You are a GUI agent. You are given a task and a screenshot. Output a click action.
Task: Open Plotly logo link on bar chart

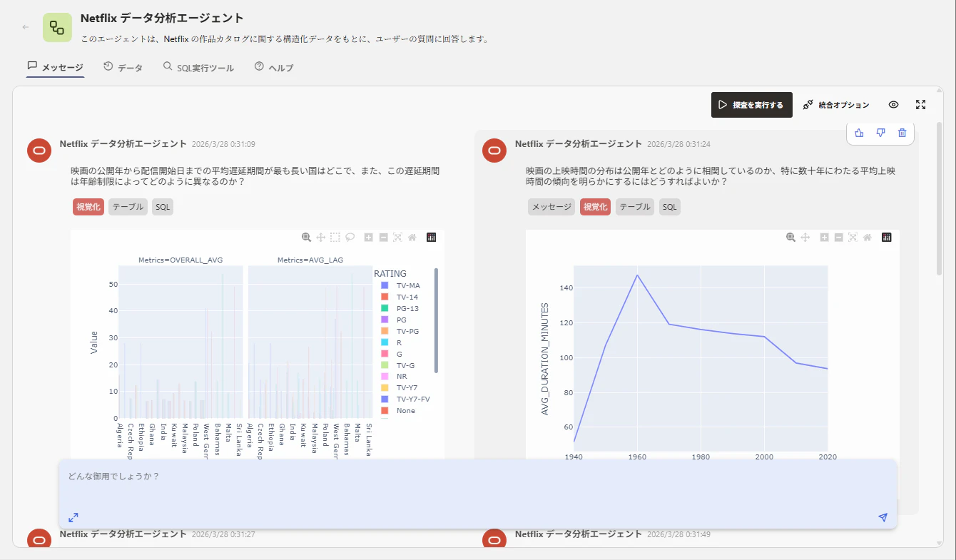click(431, 238)
